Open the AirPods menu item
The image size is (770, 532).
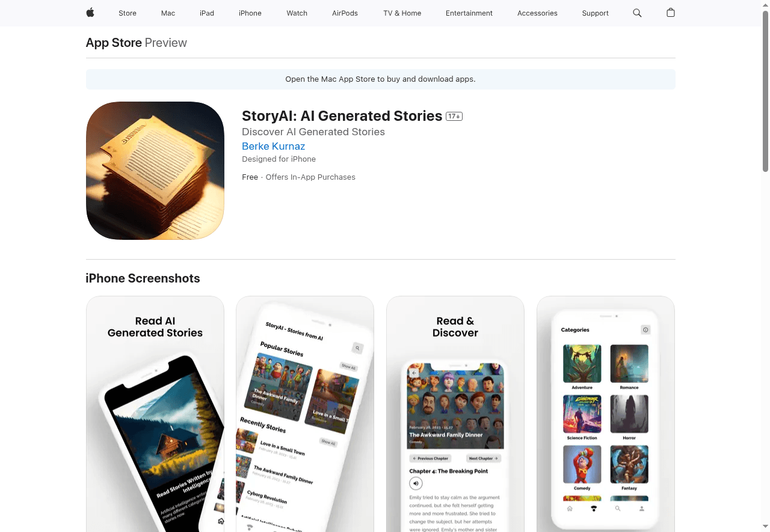click(x=345, y=13)
